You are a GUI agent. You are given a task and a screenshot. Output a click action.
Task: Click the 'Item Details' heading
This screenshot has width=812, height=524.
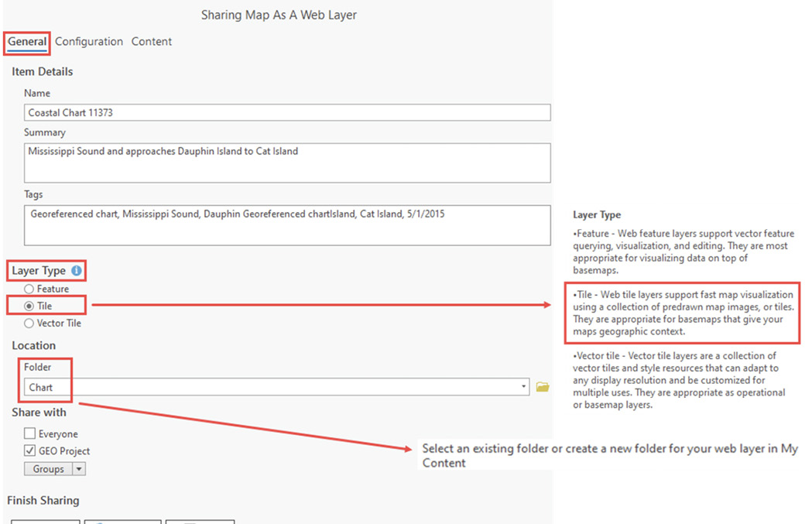[x=43, y=71]
